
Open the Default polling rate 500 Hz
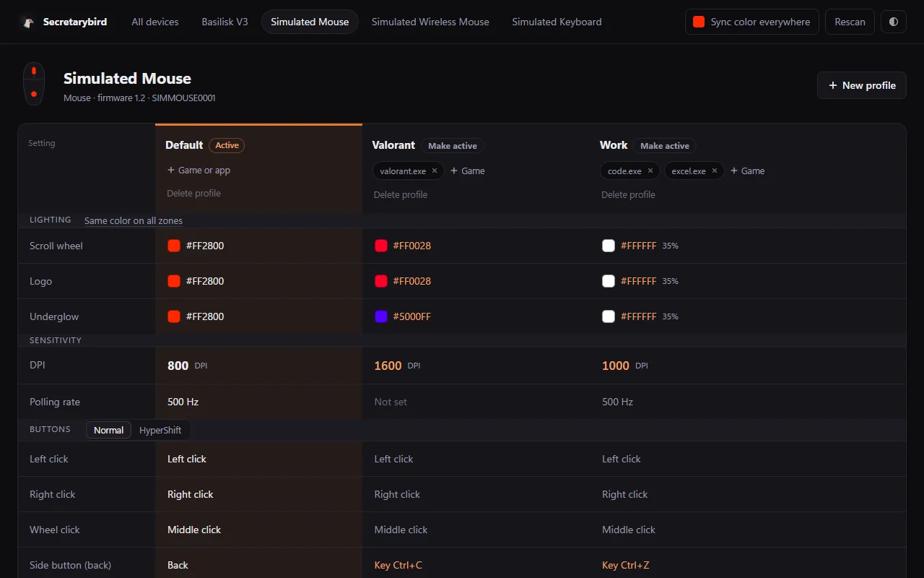coord(183,402)
